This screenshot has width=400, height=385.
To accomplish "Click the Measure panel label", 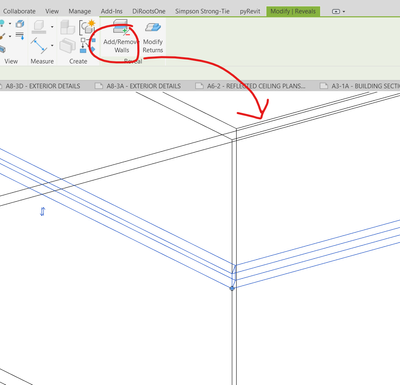I will [42, 61].
